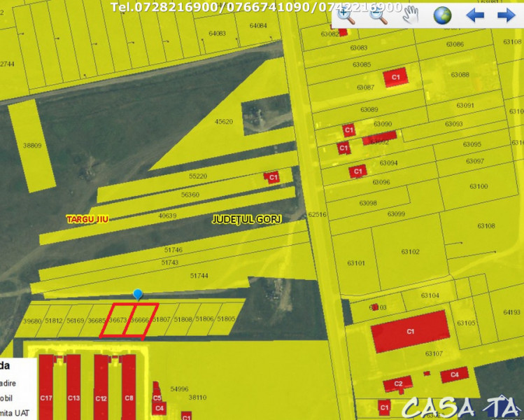
Task: Click the TARGU JIU map label
Action: pyautogui.click(x=87, y=219)
